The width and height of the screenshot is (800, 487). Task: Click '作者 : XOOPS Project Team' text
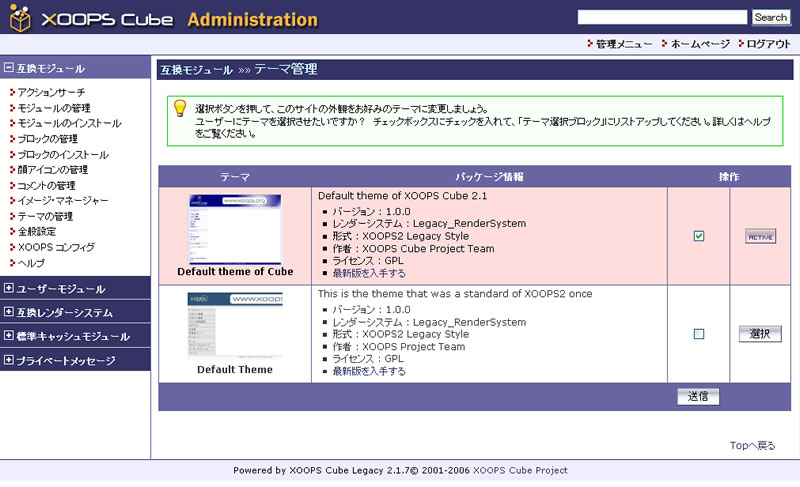click(399, 347)
